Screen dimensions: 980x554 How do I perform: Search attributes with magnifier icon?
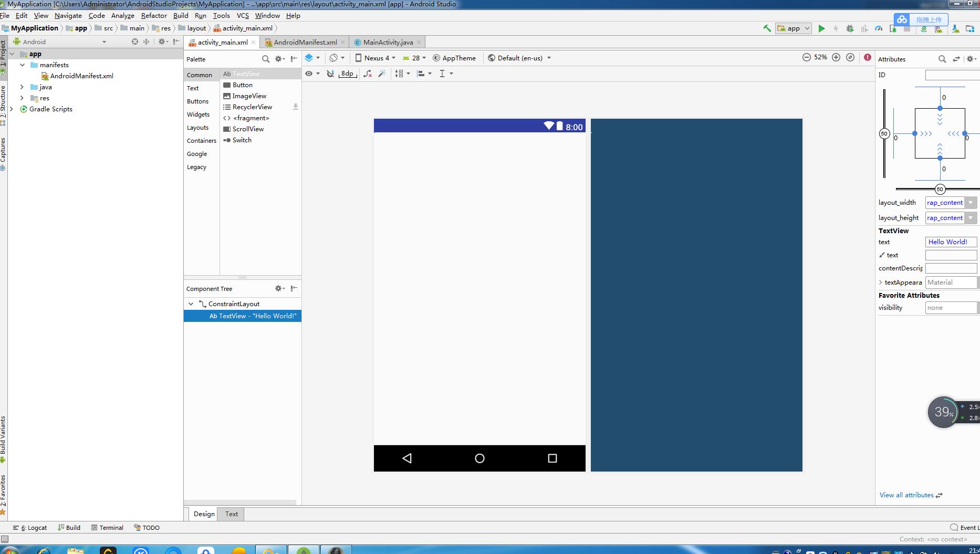(942, 59)
